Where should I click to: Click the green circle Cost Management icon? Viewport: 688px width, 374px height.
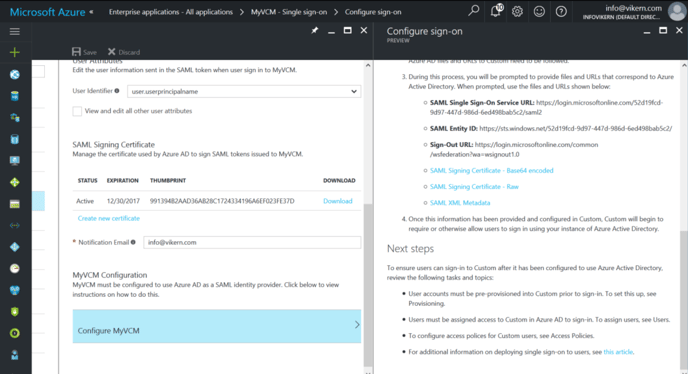click(x=14, y=333)
